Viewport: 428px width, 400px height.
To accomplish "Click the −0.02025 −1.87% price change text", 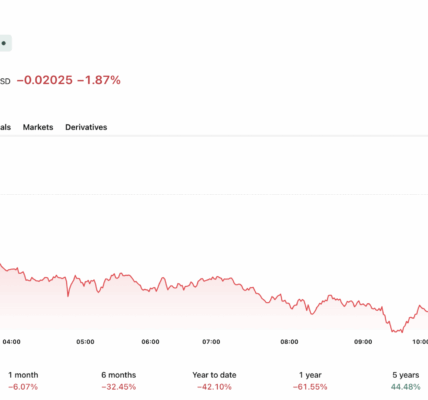I will pos(69,80).
